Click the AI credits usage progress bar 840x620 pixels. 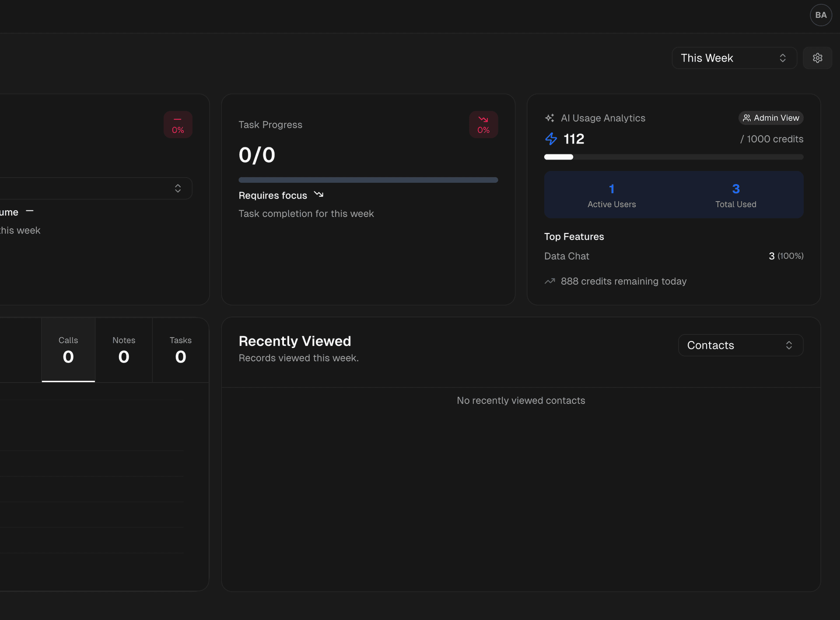click(x=673, y=157)
